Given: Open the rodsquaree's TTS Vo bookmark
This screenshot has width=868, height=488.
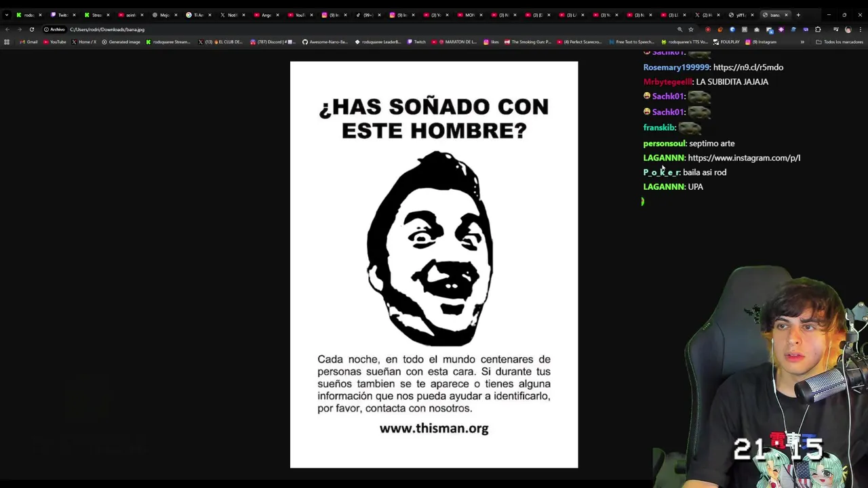Looking at the screenshot, I should tap(684, 42).
